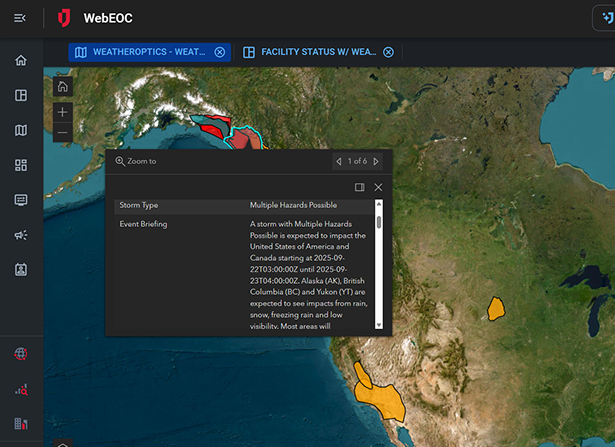Close the WeatherOptics tab
615x447 pixels.
pos(220,52)
